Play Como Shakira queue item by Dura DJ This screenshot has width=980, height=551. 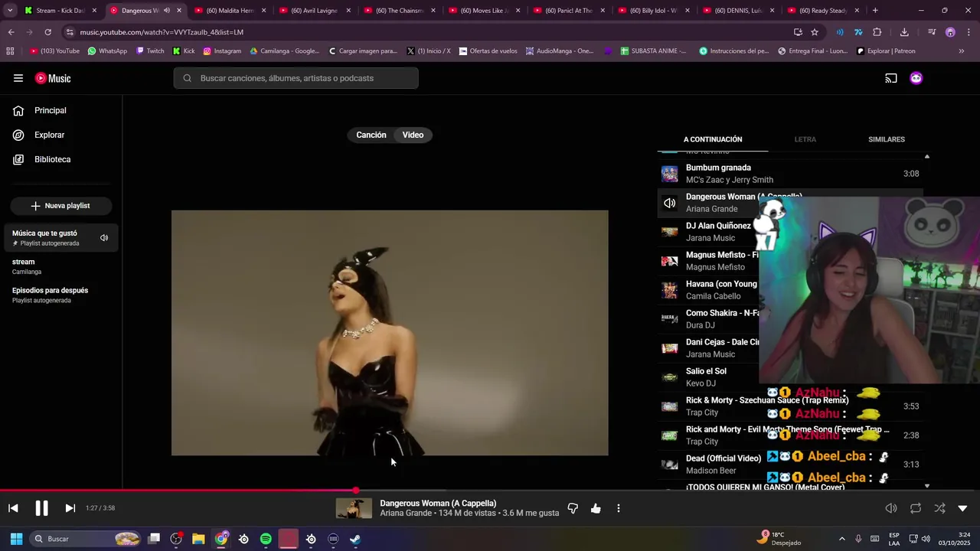pyautogui.click(x=708, y=319)
